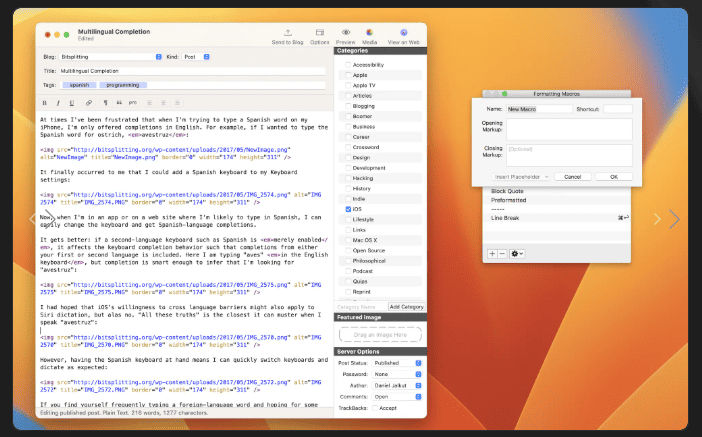Click into the Title field

tap(192, 71)
